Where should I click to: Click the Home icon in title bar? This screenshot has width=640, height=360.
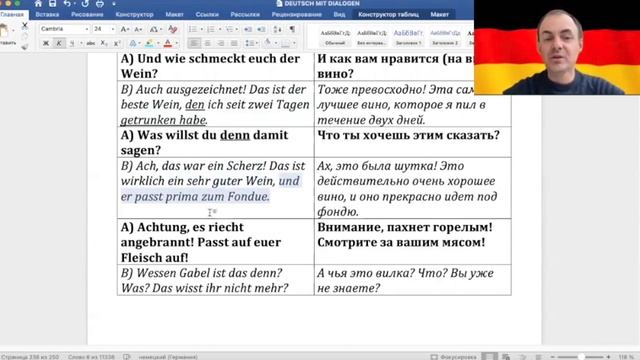[38, 4]
